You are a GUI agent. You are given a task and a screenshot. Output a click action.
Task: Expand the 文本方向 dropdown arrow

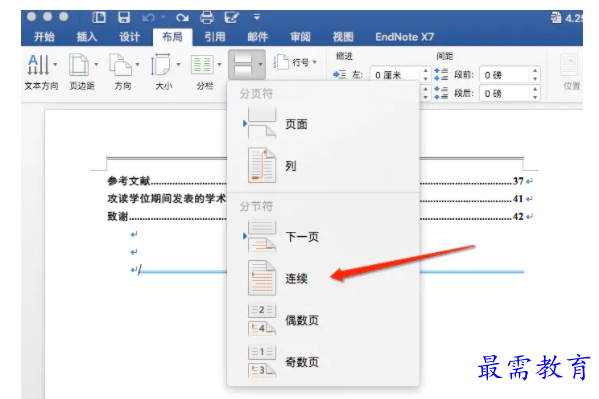pos(55,65)
